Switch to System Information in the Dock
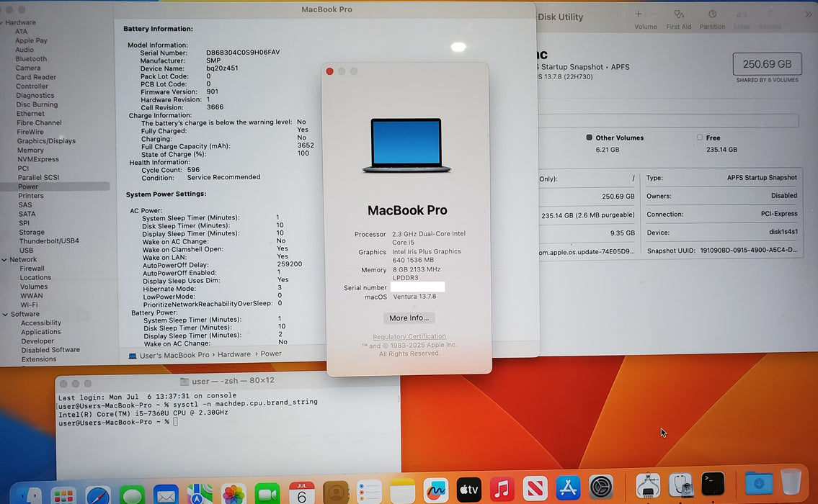The height and width of the screenshot is (504, 818). (647, 485)
